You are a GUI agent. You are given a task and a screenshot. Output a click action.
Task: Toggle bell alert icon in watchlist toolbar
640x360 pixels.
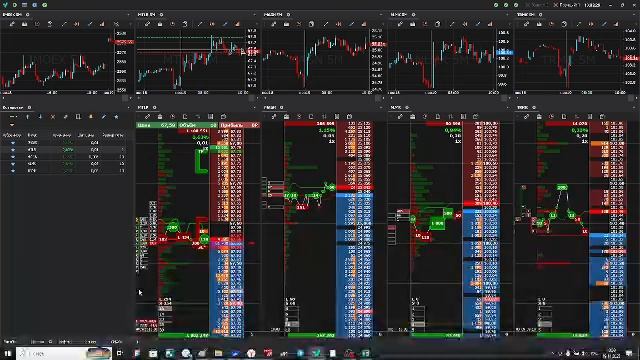91,117
